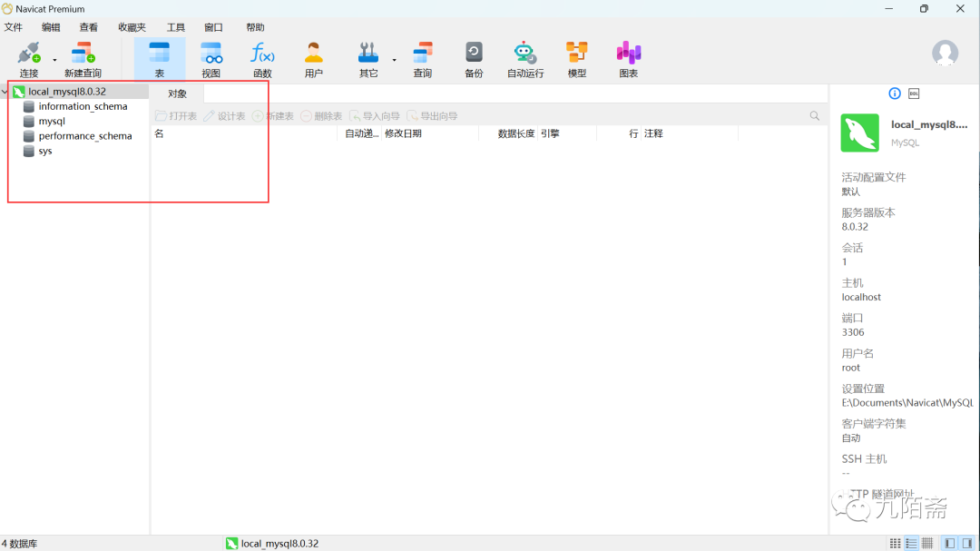Open the 窗口 menu
The width and height of the screenshot is (980, 551).
point(213,27)
